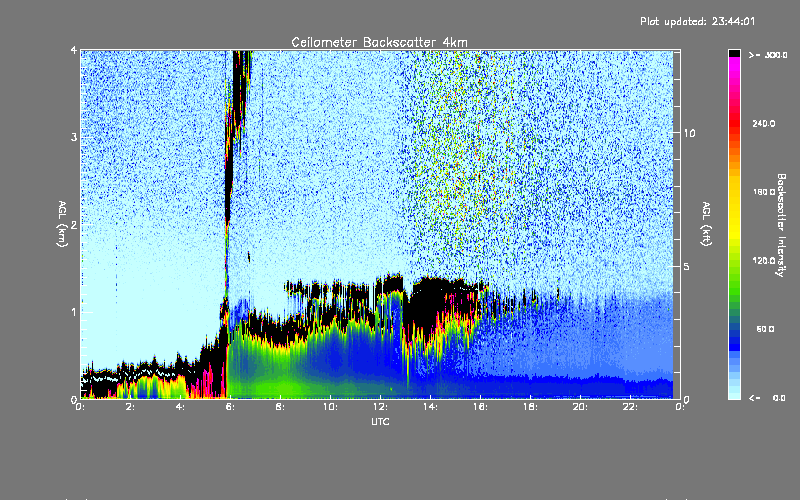Screen dimensions: 800x500
Task: Click the '10' tick on the kft axis
Action: (689, 133)
